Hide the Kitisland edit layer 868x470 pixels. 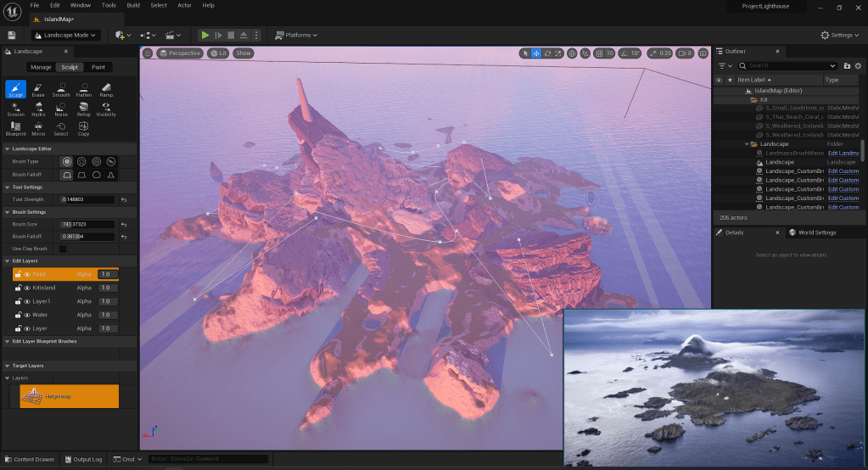point(27,288)
